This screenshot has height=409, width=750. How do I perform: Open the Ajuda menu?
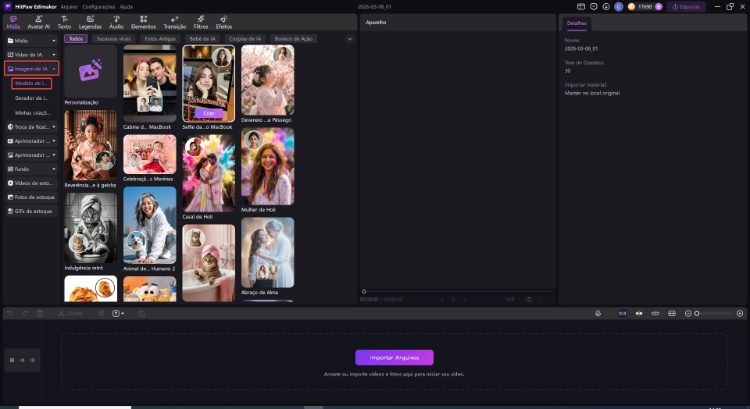[126, 7]
